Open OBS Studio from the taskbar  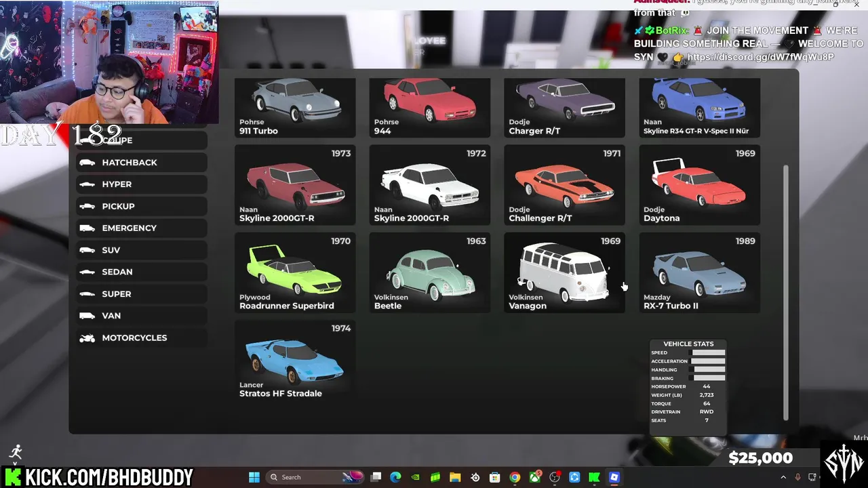555,477
